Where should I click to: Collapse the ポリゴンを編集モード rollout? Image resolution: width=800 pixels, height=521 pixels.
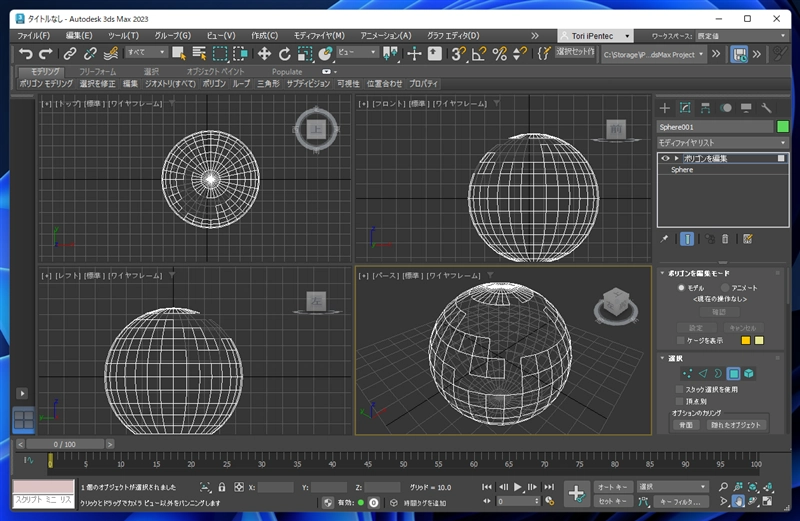[x=663, y=274]
